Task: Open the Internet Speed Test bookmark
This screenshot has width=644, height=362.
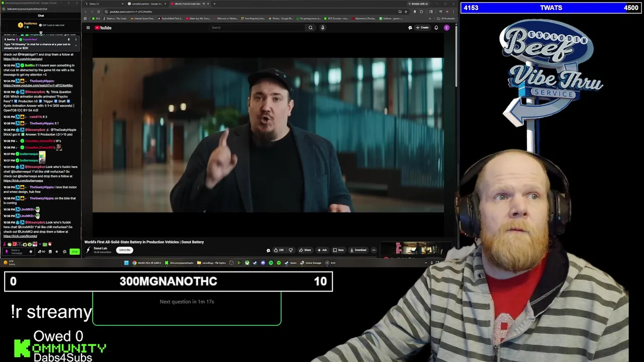Action: click(142, 19)
